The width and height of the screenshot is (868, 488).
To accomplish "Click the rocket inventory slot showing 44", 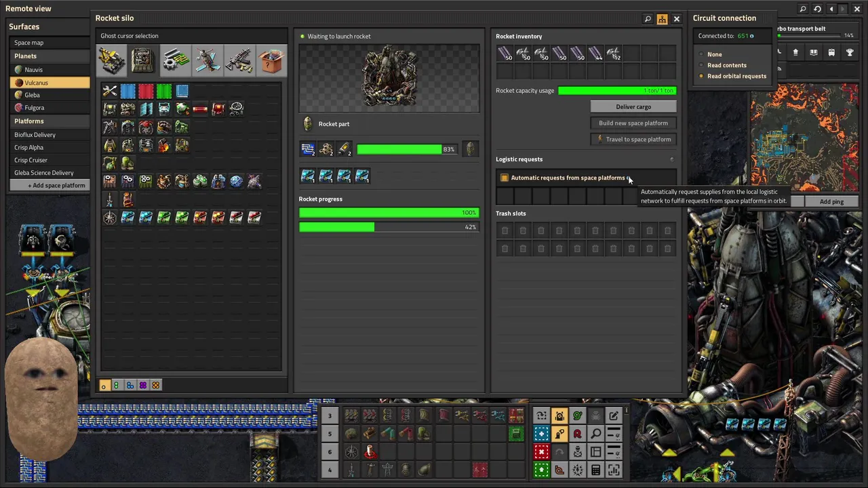I will (x=595, y=54).
